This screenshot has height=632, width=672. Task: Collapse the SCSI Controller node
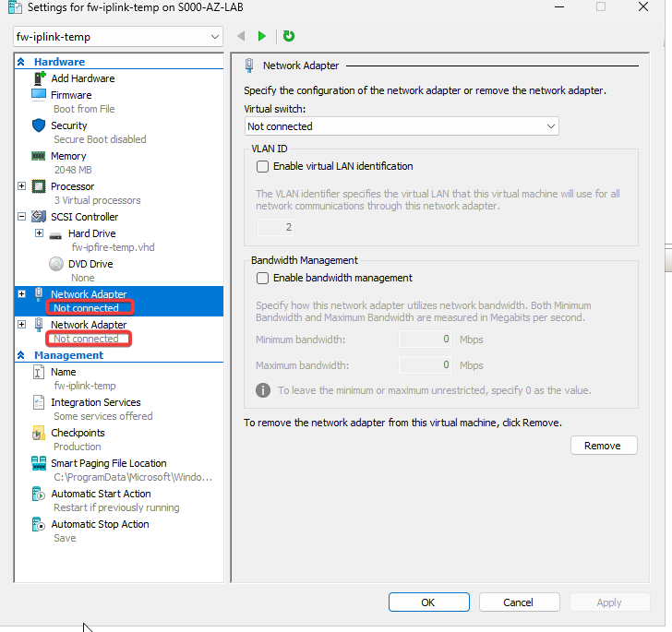22,217
